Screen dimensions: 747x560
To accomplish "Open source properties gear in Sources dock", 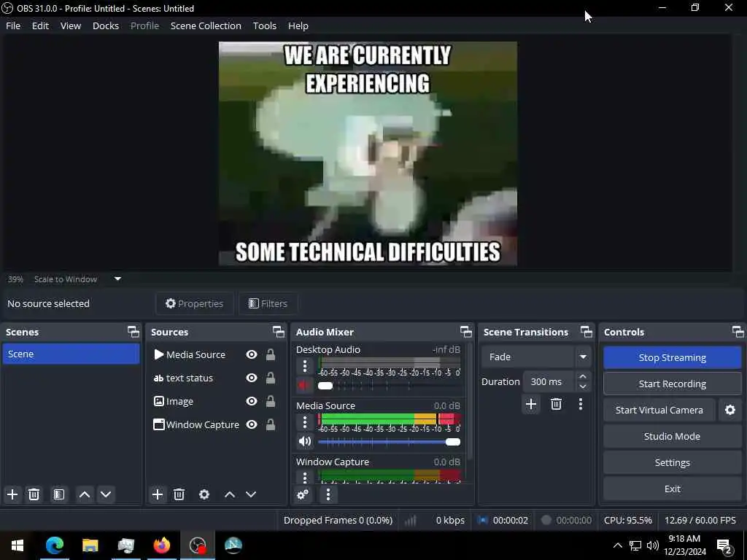I will (204, 494).
